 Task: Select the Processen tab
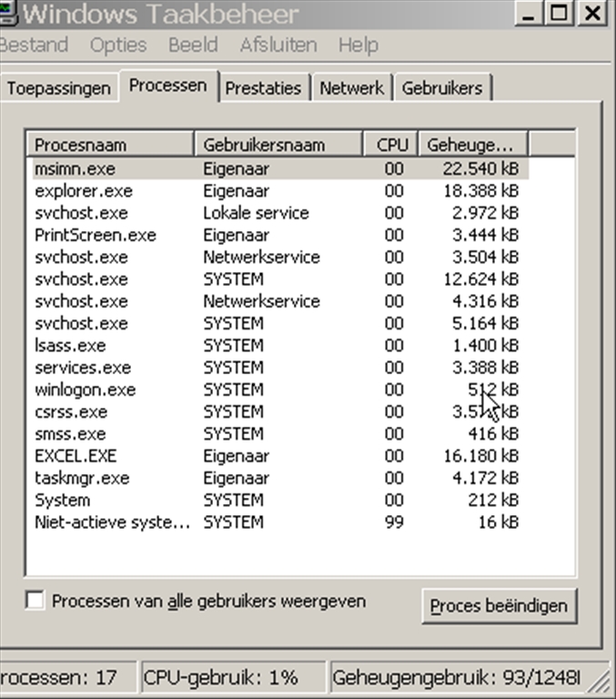(168, 86)
